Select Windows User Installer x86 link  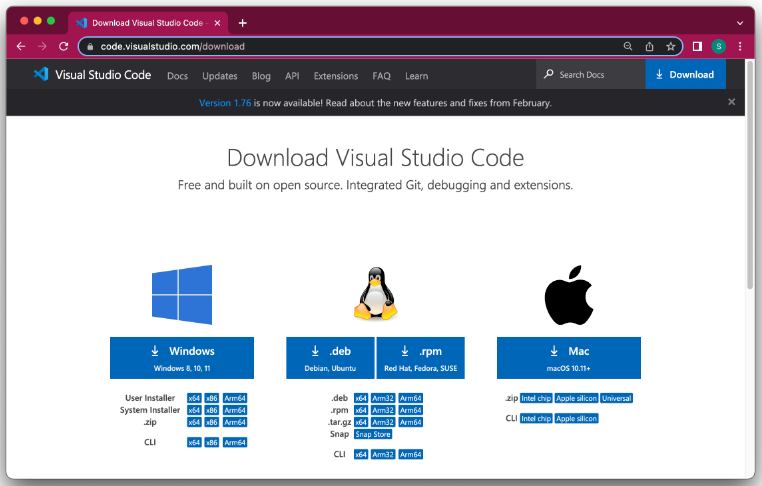[211, 398]
